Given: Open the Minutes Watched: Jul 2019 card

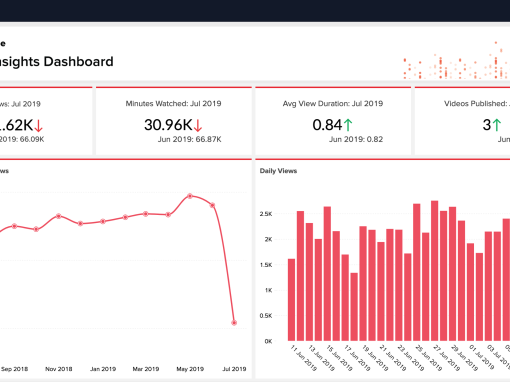Looking at the screenshot, I should [x=174, y=121].
